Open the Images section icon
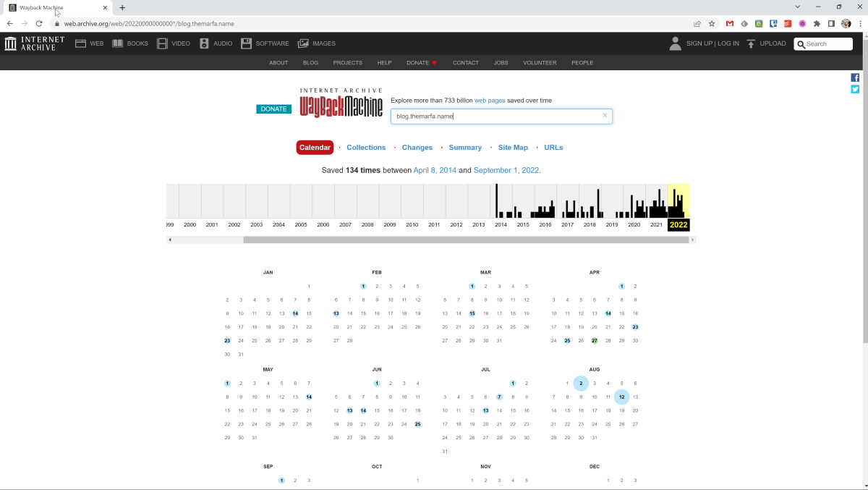Image resolution: width=868 pixels, height=490 pixels. [303, 43]
